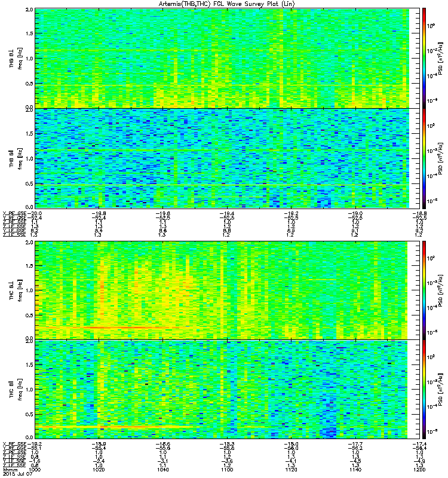Image resolution: width=448 pixels, height=478 pixels.
Task: Click the plot title Artemis FGL Wave Survey
Action: click(226, 4)
